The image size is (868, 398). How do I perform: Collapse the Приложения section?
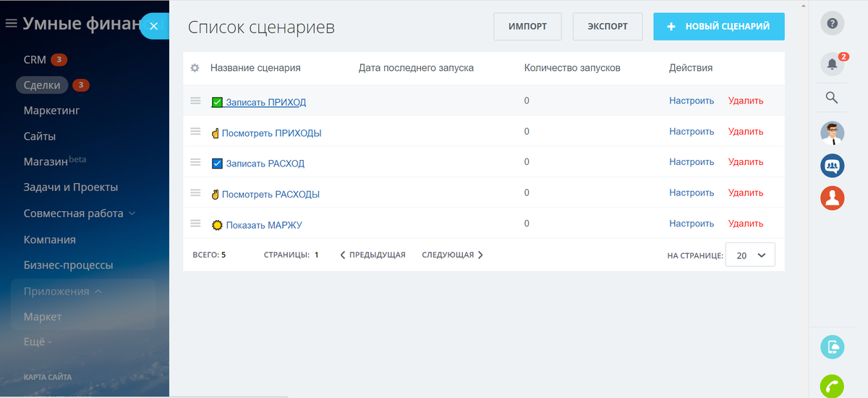62,292
